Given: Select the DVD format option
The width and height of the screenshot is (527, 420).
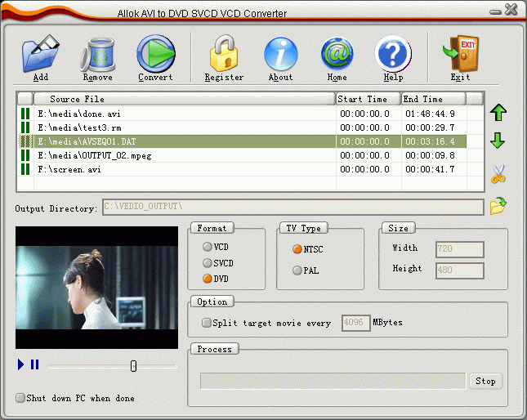Looking at the screenshot, I should [x=208, y=279].
